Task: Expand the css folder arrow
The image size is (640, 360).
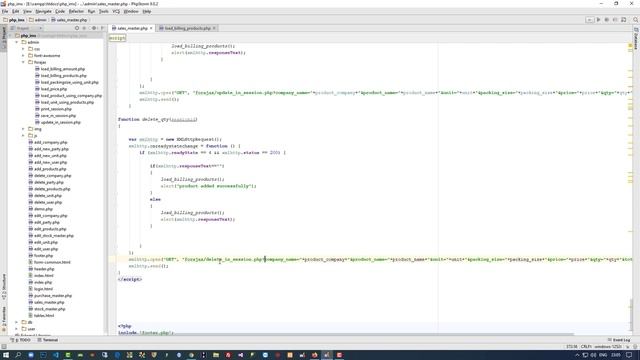Action: click(x=23, y=49)
